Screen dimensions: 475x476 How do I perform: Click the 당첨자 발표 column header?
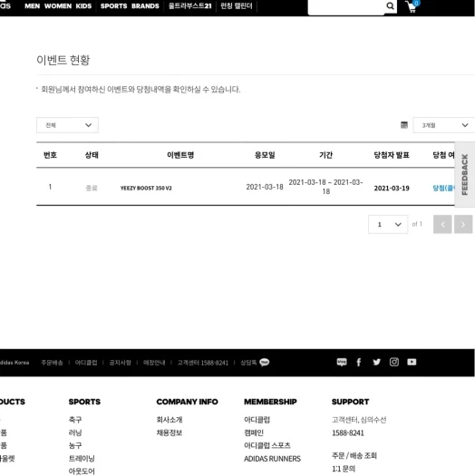[392, 155]
